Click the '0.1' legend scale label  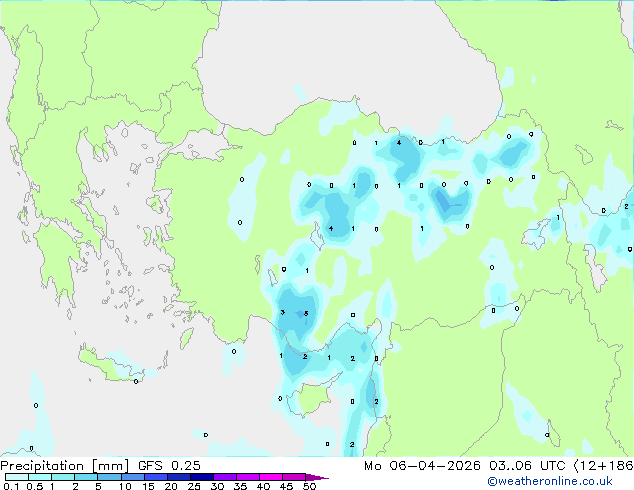pyautogui.click(x=11, y=486)
